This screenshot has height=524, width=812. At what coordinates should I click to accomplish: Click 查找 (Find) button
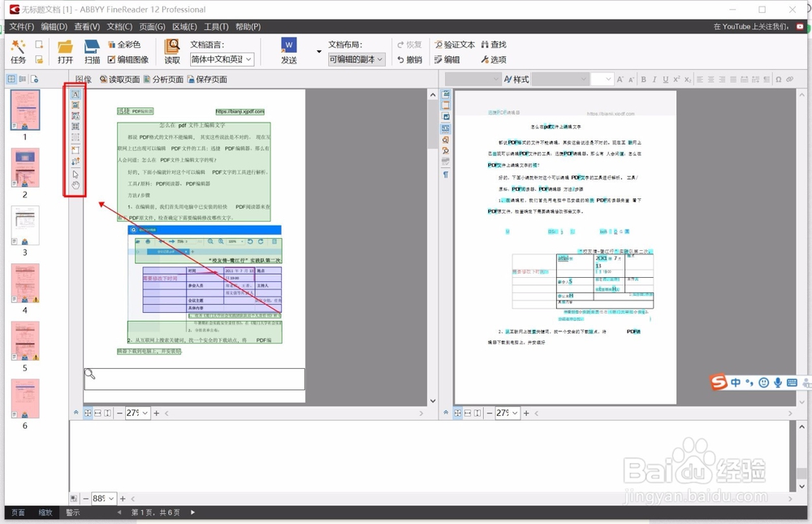pyautogui.click(x=494, y=45)
